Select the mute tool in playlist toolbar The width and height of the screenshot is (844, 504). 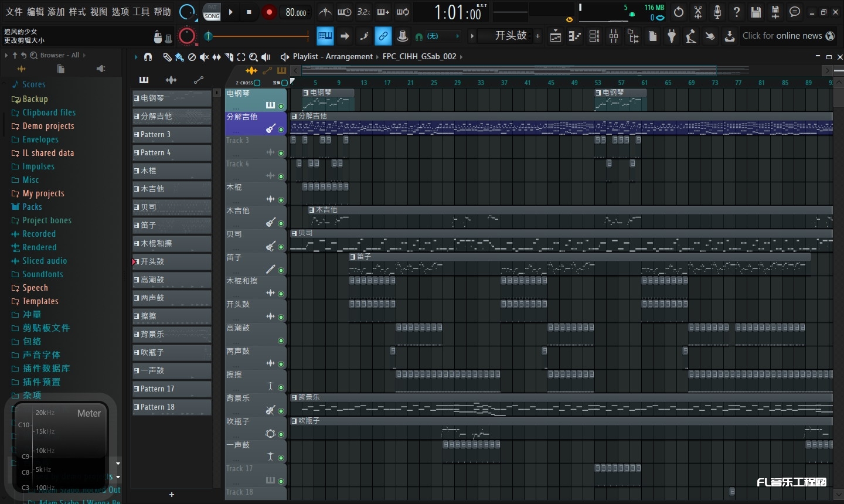point(204,57)
